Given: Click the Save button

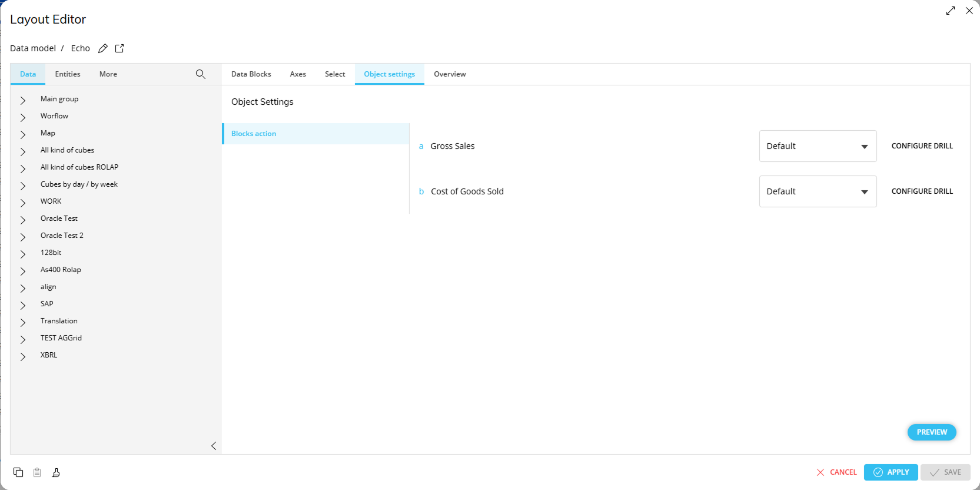Looking at the screenshot, I should click(x=945, y=472).
